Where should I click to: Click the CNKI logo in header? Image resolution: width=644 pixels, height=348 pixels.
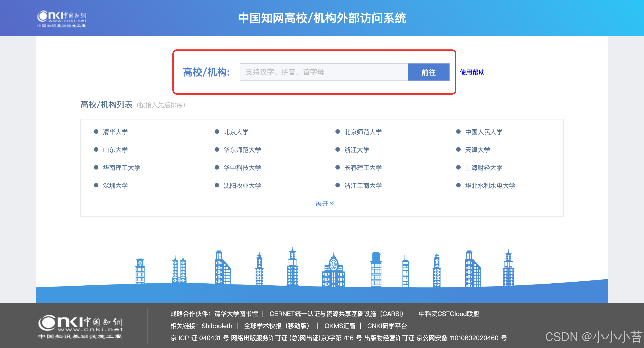click(x=62, y=19)
